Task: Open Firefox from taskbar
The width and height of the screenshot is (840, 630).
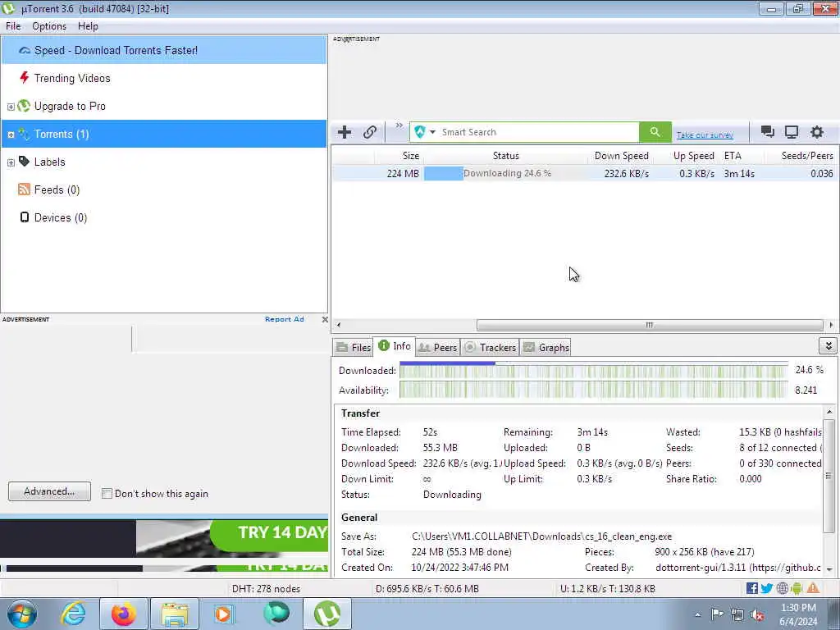Action: click(123, 614)
